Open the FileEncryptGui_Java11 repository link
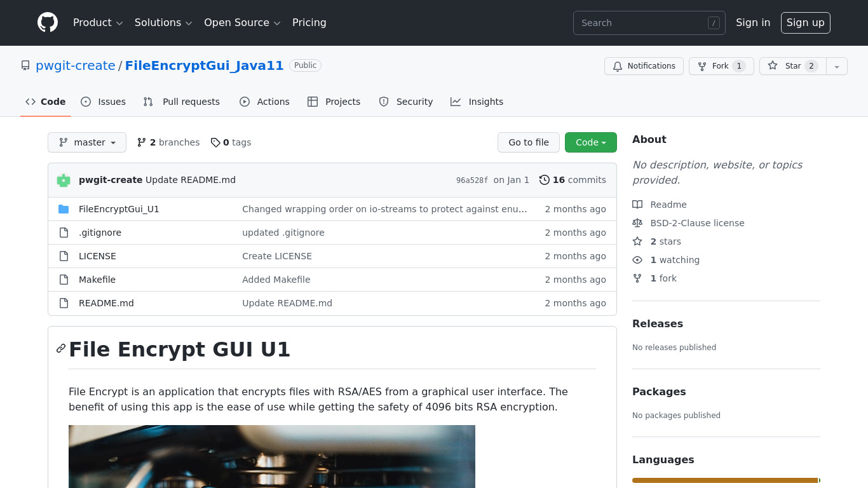The width and height of the screenshot is (868, 488). (x=204, y=65)
